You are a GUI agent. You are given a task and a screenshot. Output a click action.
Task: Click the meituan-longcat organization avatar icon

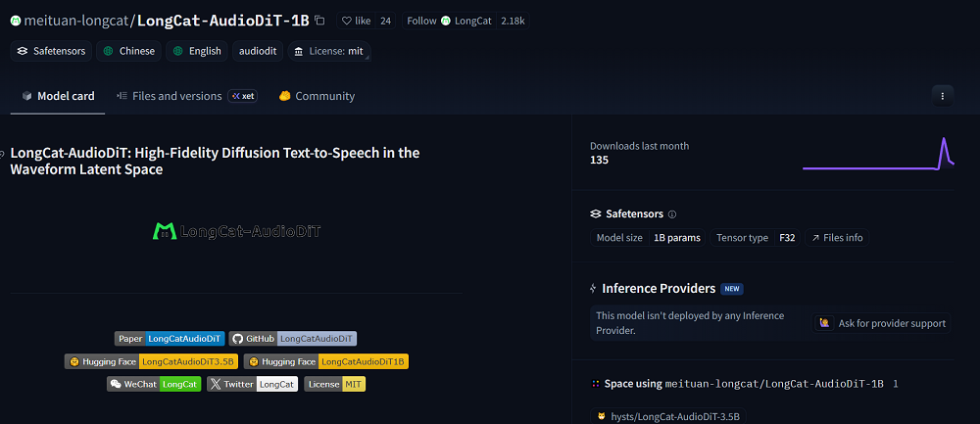click(15, 21)
